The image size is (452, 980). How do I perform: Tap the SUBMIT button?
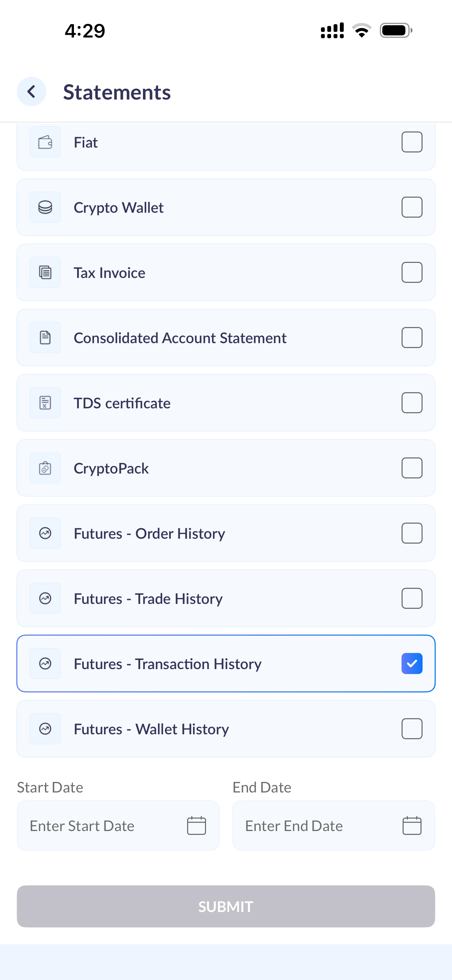(226, 907)
